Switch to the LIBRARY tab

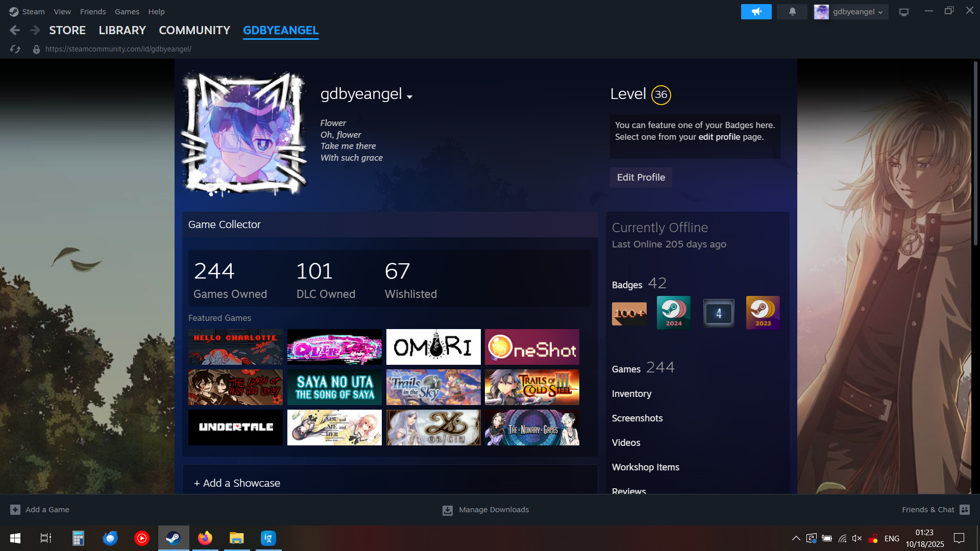[x=122, y=30]
